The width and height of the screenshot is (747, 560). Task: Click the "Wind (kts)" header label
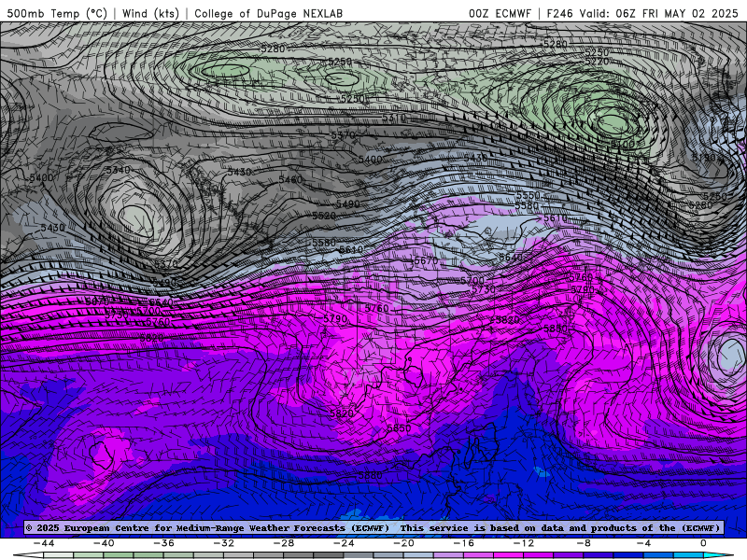[150, 14]
